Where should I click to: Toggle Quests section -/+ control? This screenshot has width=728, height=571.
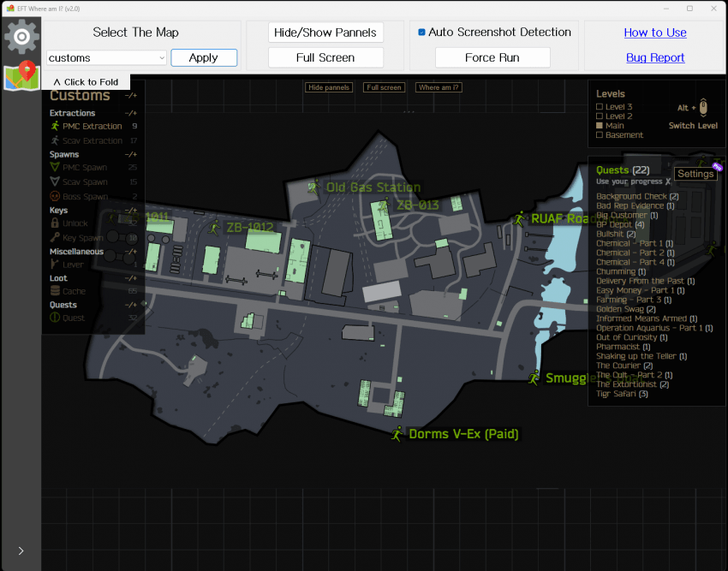tap(131, 305)
